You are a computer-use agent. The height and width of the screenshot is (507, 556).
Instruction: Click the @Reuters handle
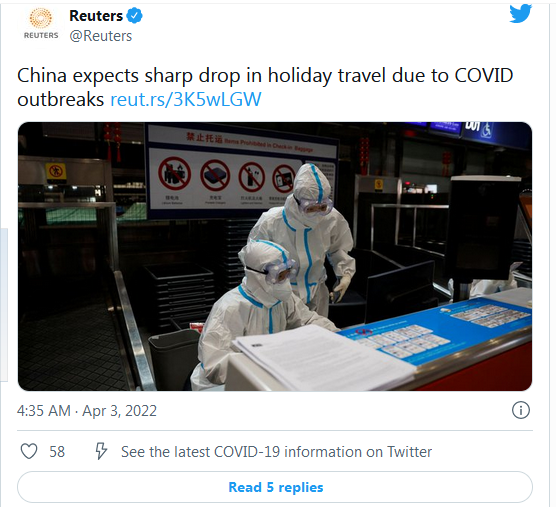click(x=101, y=36)
